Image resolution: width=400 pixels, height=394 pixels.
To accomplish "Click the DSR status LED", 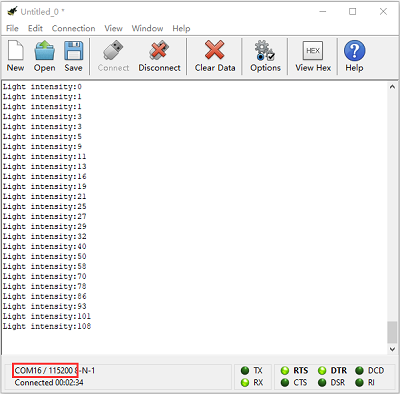I will tap(322, 382).
